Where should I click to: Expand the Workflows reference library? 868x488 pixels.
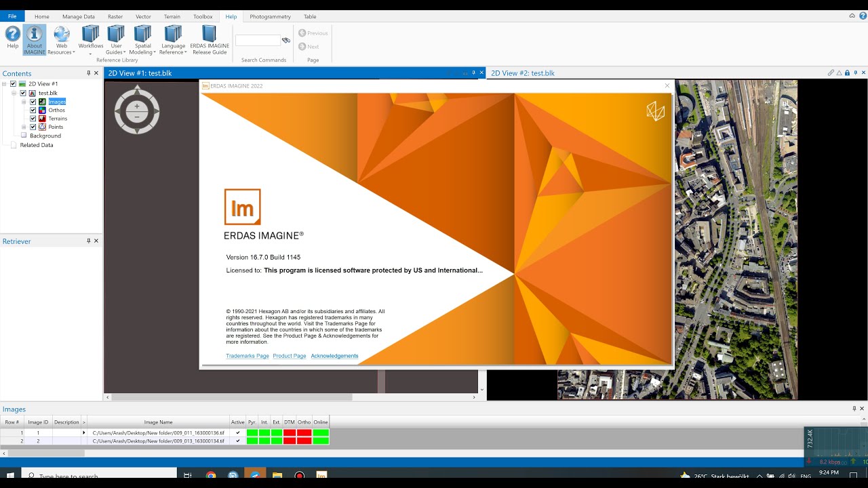coord(90,40)
